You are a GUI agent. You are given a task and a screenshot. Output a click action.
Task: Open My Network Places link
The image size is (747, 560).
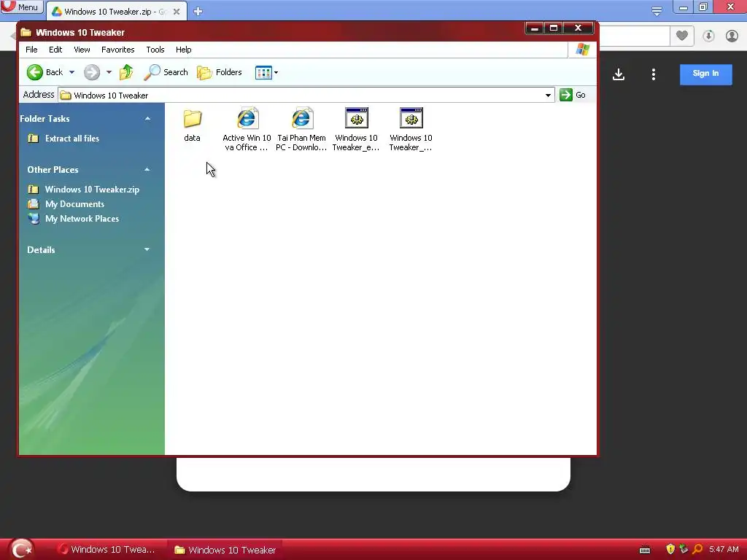[x=82, y=219]
